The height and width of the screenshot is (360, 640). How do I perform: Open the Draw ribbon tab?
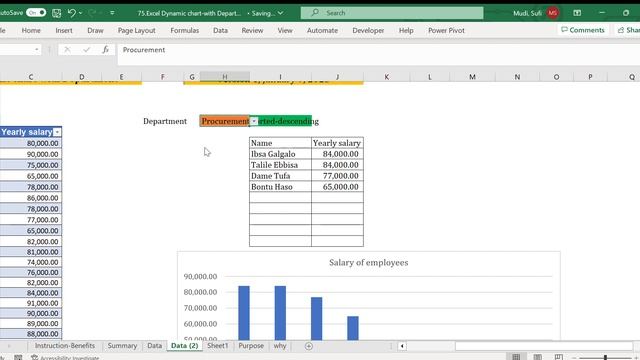[x=95, y=30]
